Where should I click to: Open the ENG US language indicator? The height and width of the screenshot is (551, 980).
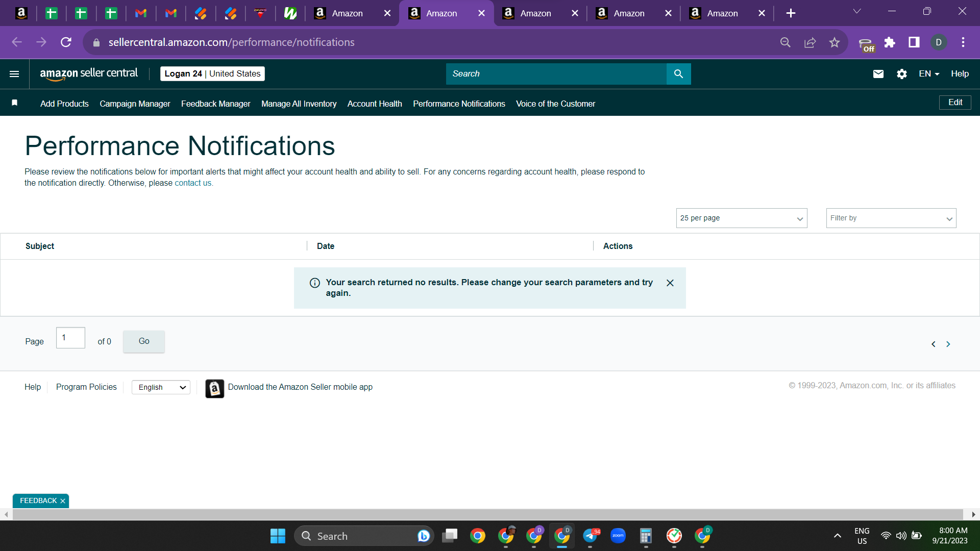pos(862,536)
